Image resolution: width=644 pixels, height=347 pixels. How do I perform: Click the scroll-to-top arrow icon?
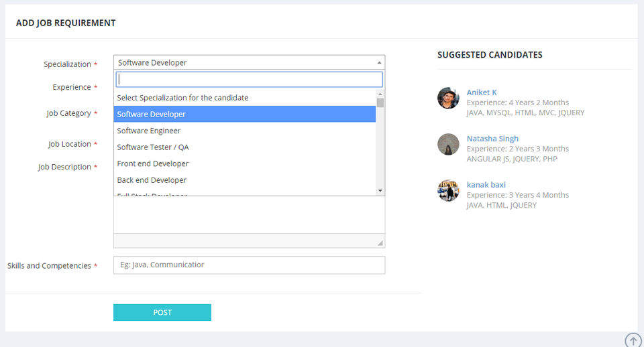tap(633, 340)
